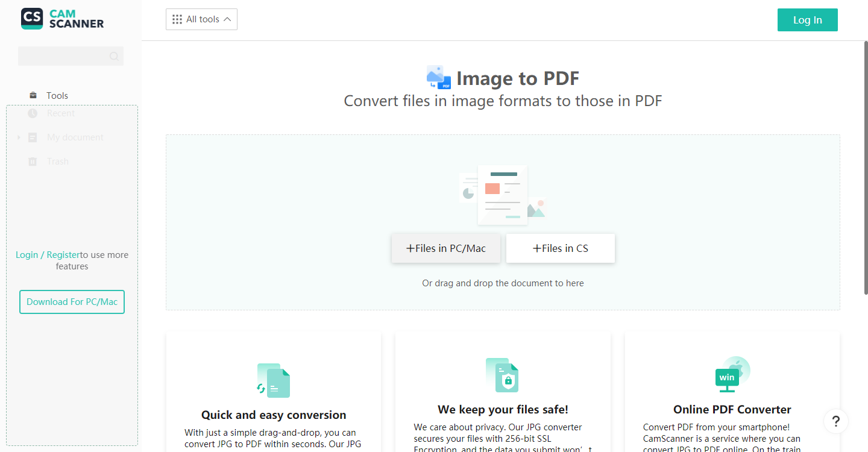Choose the Files in CS button

561,248
